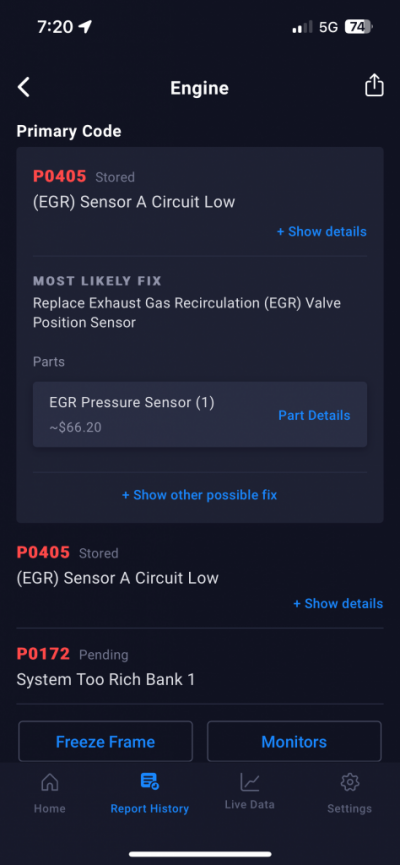This screenshot has height=865, width=400.
Task: Tap the red P0405 code in Primary Code
Action: 60,177
